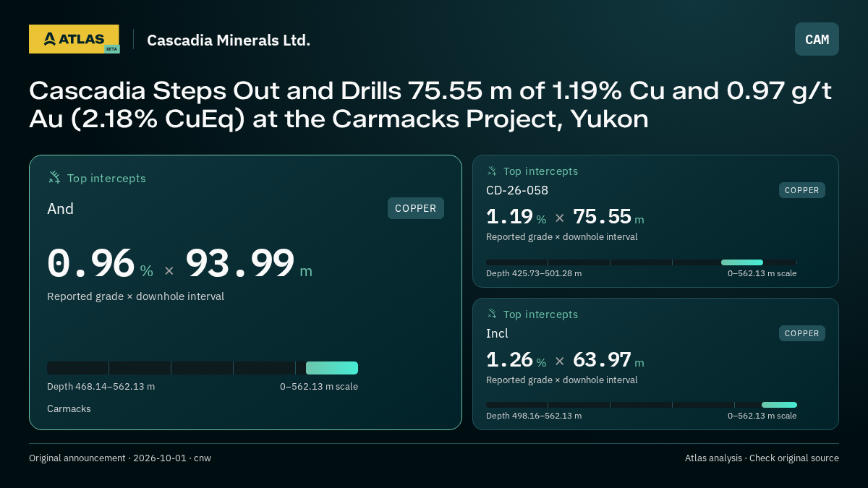The width and height of the screenshot is (868, 488).
Task: Click Depth 468.14–562.13 m text
Action: [x=101, y=387]
